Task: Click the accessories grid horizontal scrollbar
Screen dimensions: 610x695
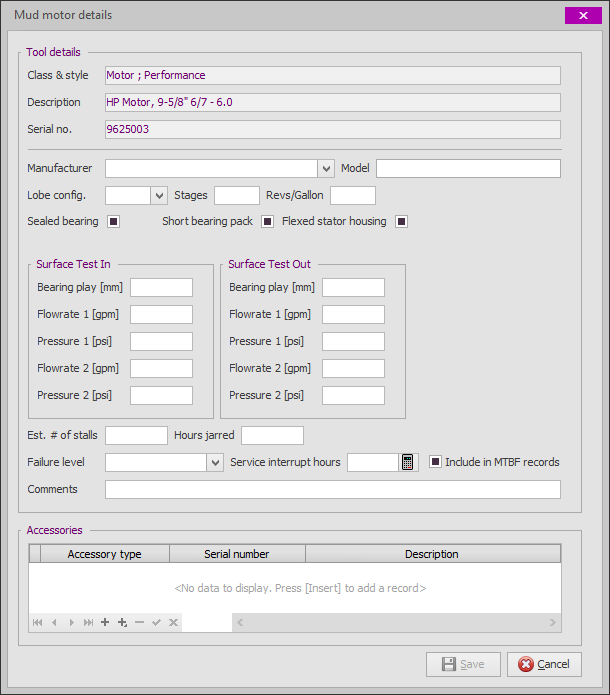Action: point(396,622)
